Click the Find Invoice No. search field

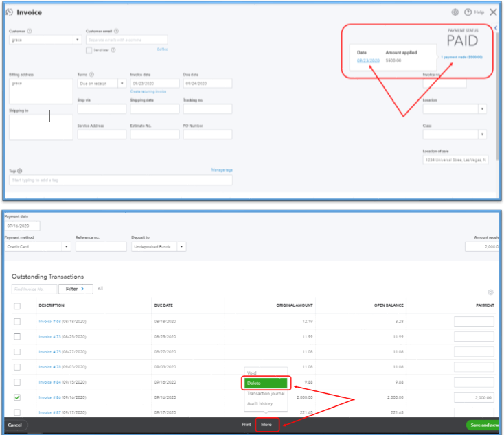click(34, 289)
